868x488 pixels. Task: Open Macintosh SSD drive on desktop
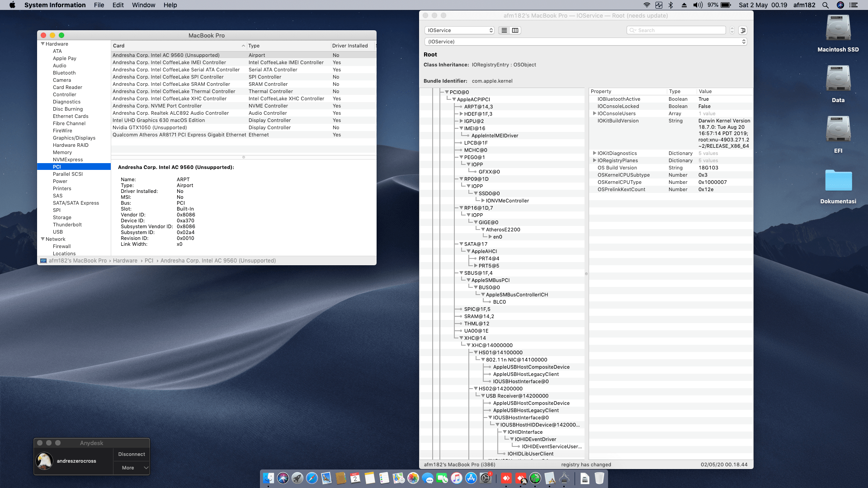[838, 28]
